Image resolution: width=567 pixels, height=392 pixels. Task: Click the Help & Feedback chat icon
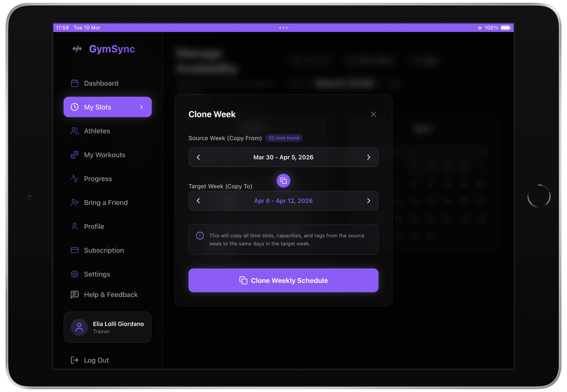click(74, 294)
